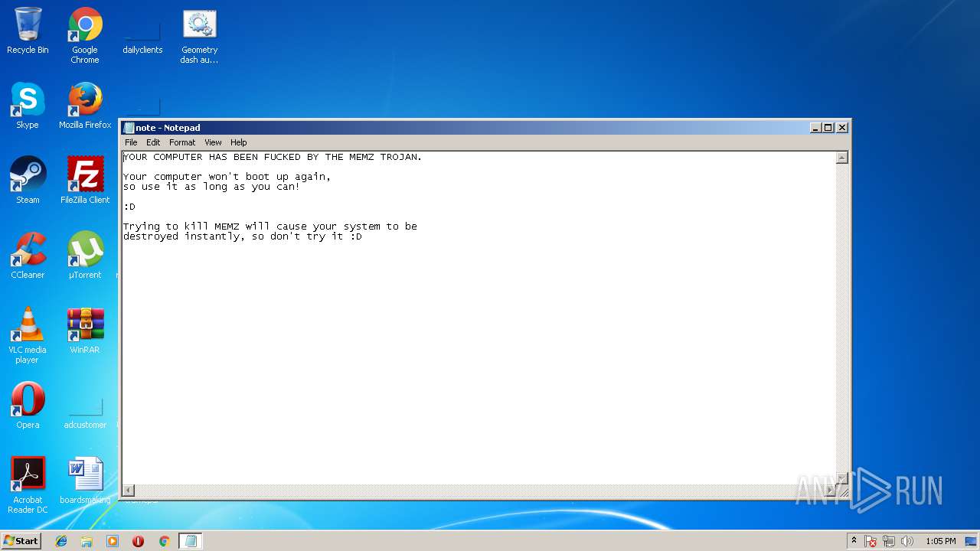
Task: Launch Skype from the desktop
Action: click(28, 106)
